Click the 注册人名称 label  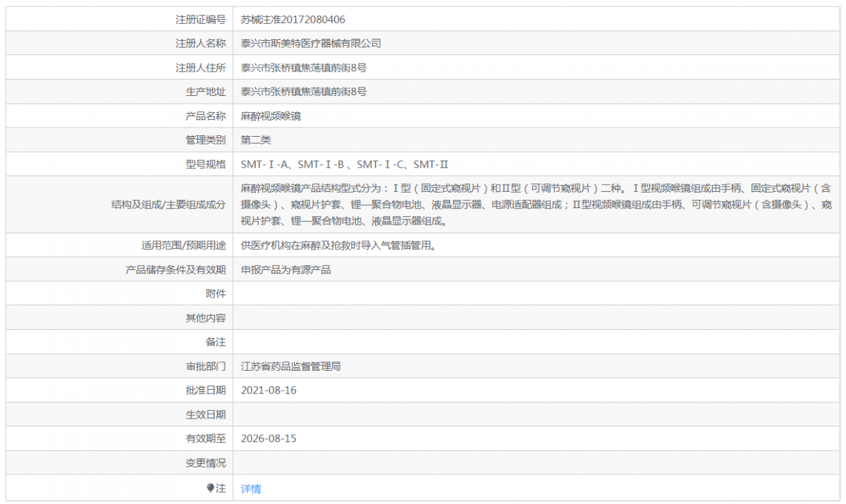(x=201, y=44)
